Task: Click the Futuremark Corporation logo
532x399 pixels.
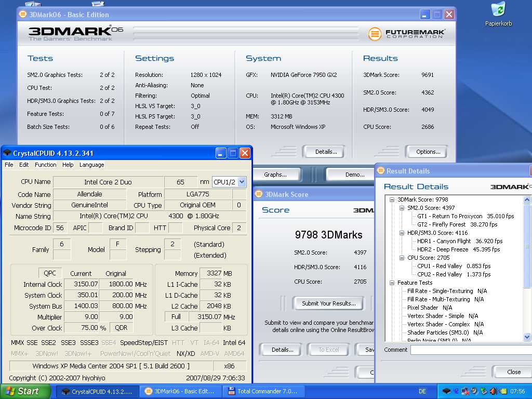Action: coord(406,34)
